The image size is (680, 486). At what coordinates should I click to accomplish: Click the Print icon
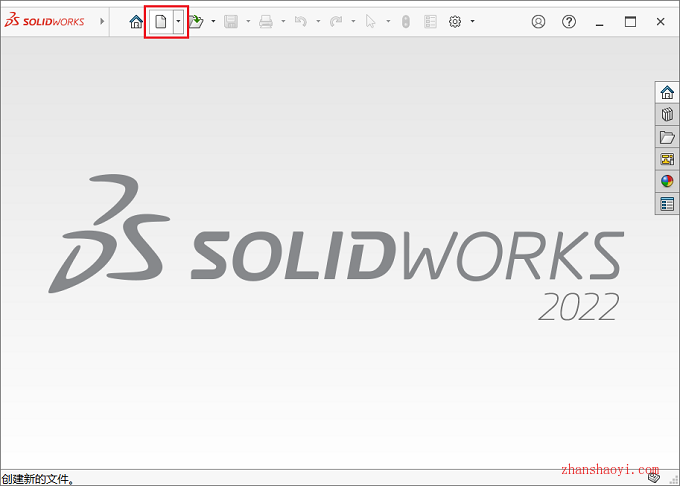coord(266,21)
